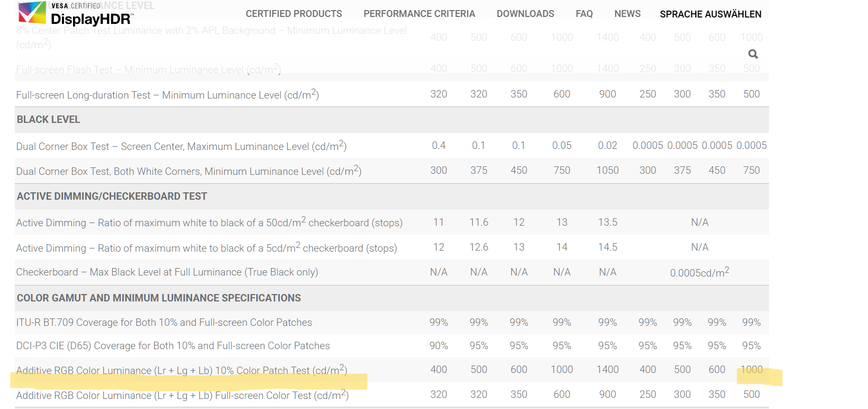This screenshot has height=409, width=868.
Task: Click Additive RGB 10% Color Patch Test label
Action: (182, 370)
